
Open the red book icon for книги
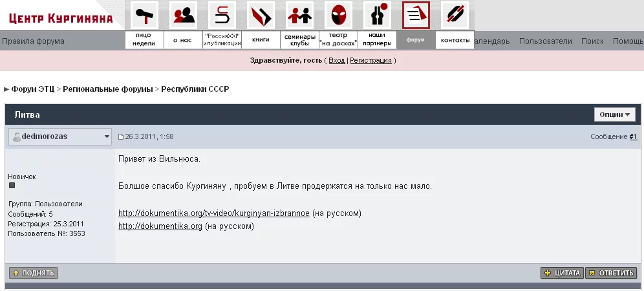[261, 16]
